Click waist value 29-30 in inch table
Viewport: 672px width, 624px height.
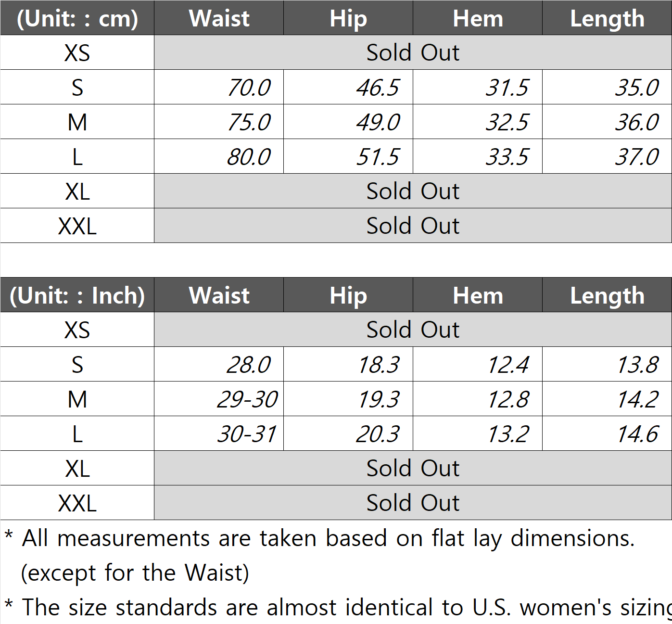pos(247,399)
